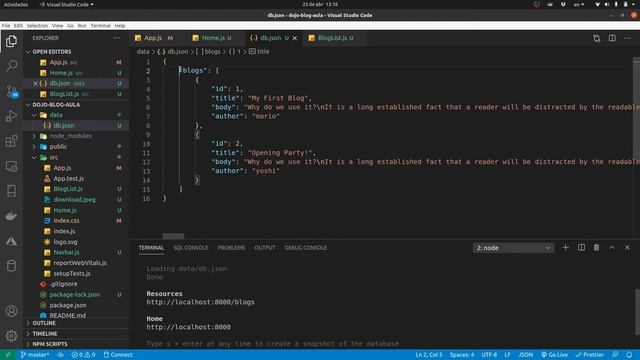Click the editor horizontal scrollbar thumb
640x360 pixels.
[x=173, y=236]
